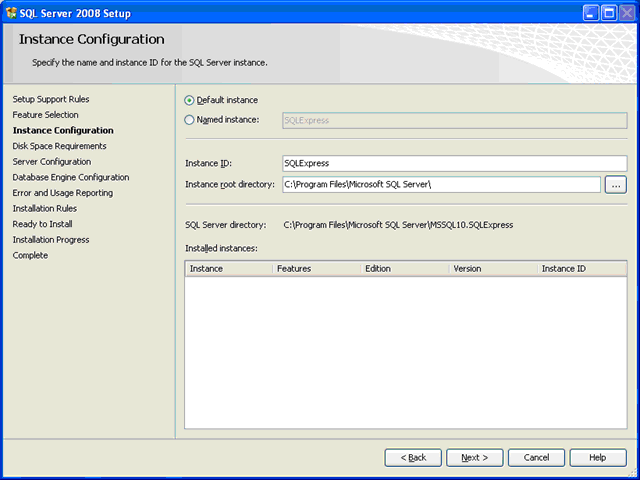640x480 pixels.
Task: Select Installation Progress step in sidebar
Action: 51,240
